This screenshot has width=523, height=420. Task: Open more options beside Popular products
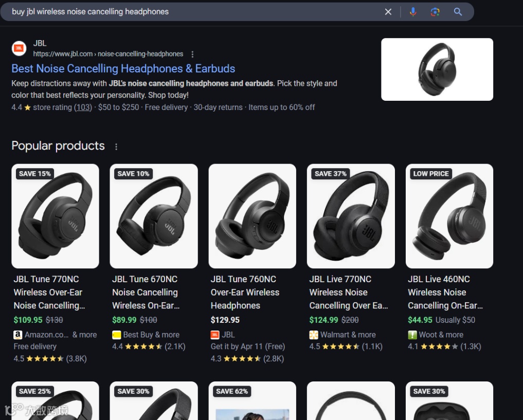(x=116, y=147)
